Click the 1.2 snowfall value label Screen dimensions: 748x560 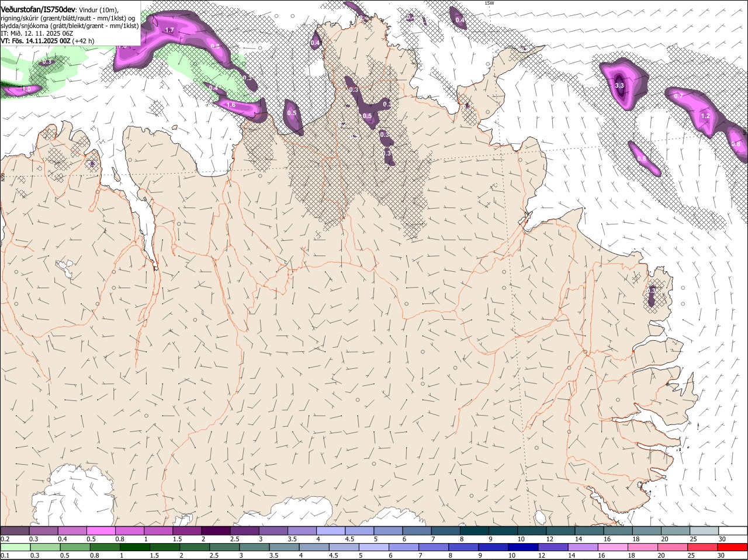[x=705, y=116]
